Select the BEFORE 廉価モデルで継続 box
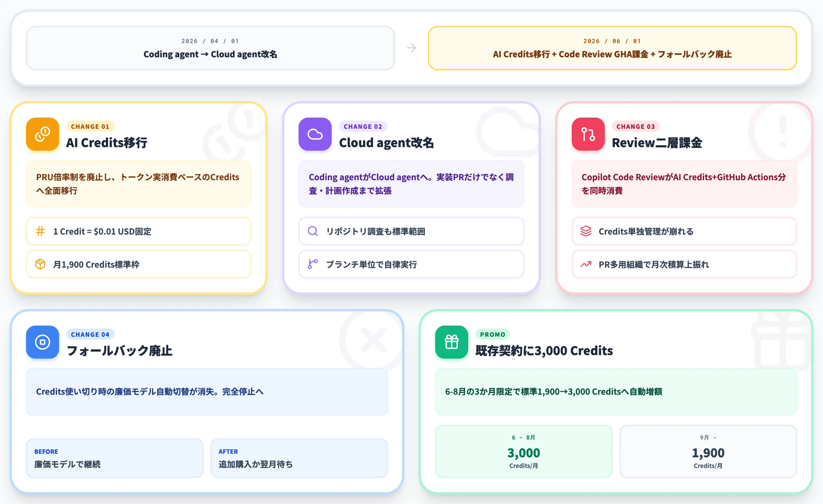The image size is (823, 504). 115,458
